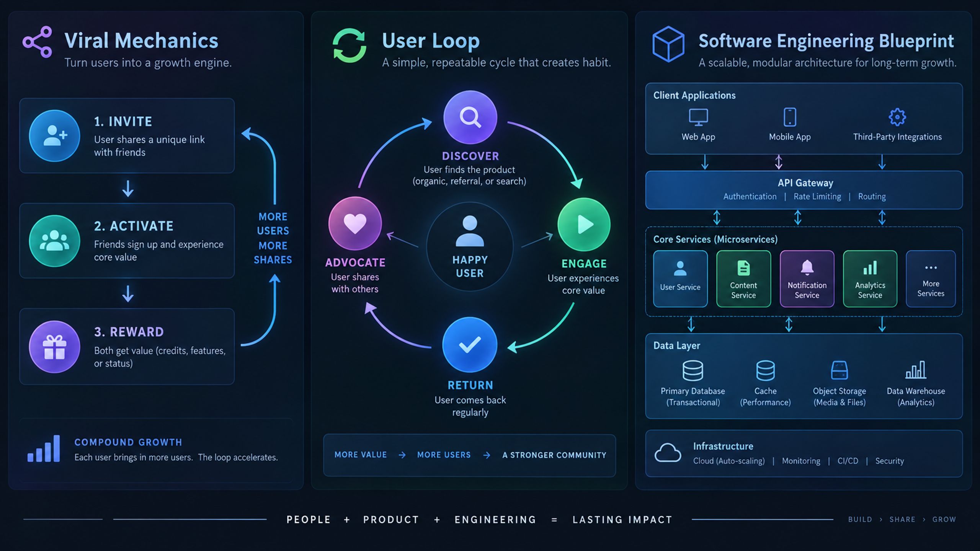Select the Web App monitor icon
Viewport: 980px width, 551px height.
coord(698,117)
